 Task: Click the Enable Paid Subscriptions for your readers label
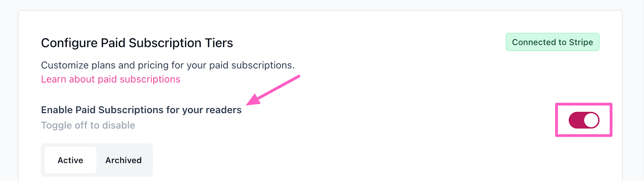141,110
